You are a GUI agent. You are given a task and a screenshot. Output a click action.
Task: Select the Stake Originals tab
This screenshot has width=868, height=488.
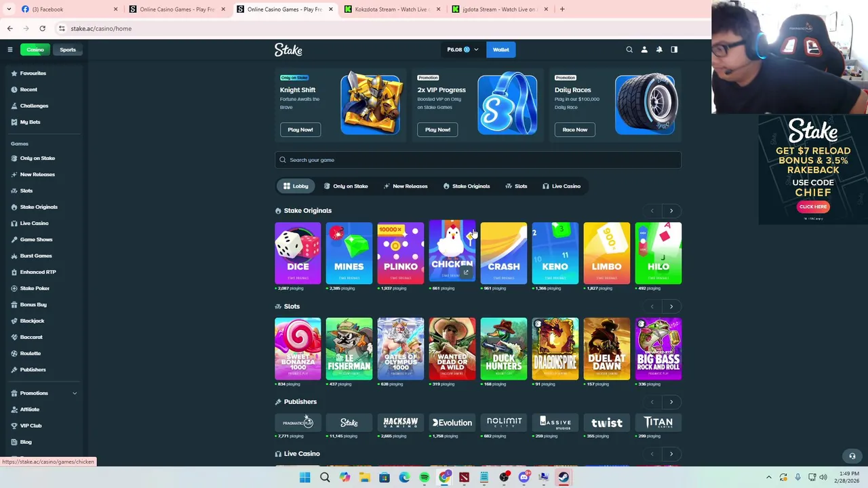point(467,186)
